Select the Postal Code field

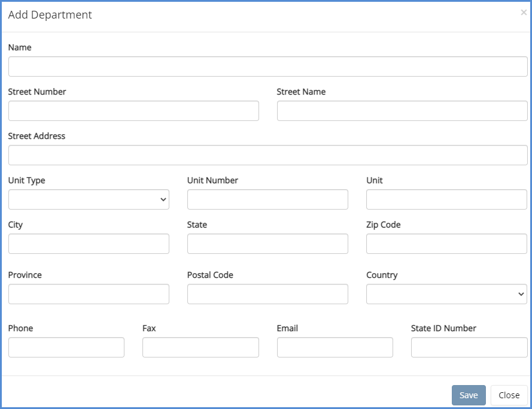[x=267, y=294]
